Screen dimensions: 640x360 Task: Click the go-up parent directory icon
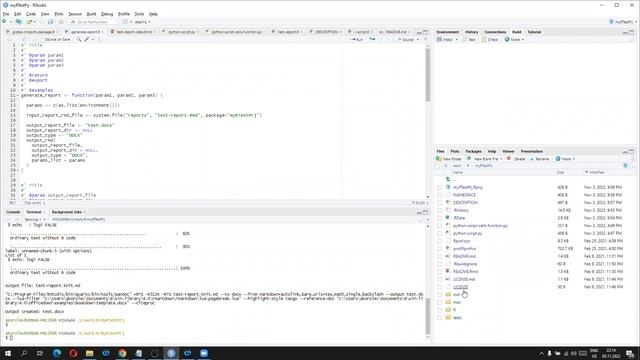tap(448, 179)
